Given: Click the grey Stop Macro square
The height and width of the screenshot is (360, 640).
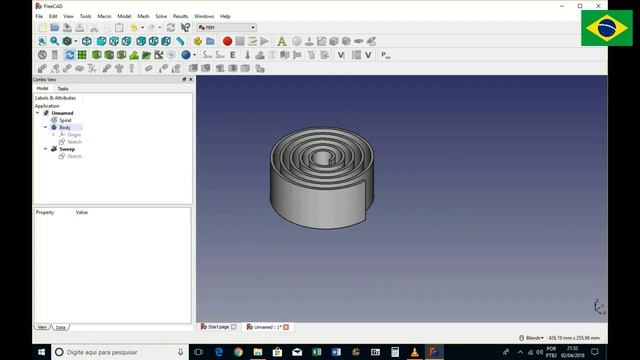Looking at the screenshot, I should 240,41.
